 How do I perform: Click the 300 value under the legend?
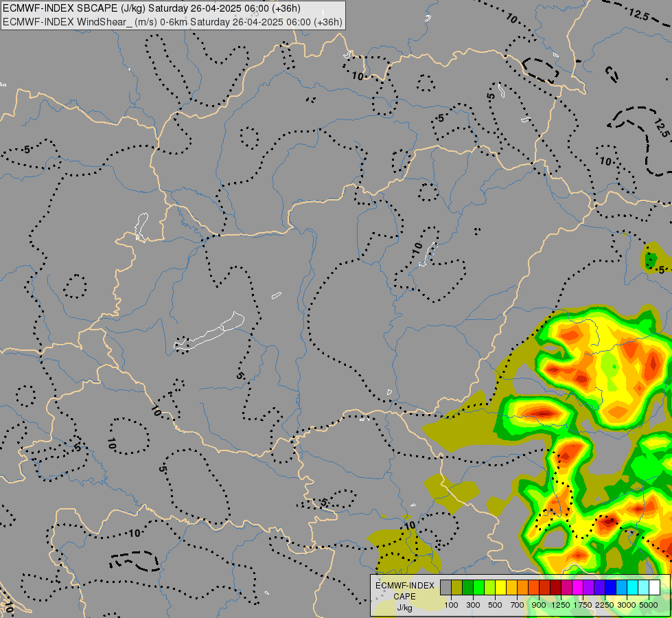click(473, 605)
